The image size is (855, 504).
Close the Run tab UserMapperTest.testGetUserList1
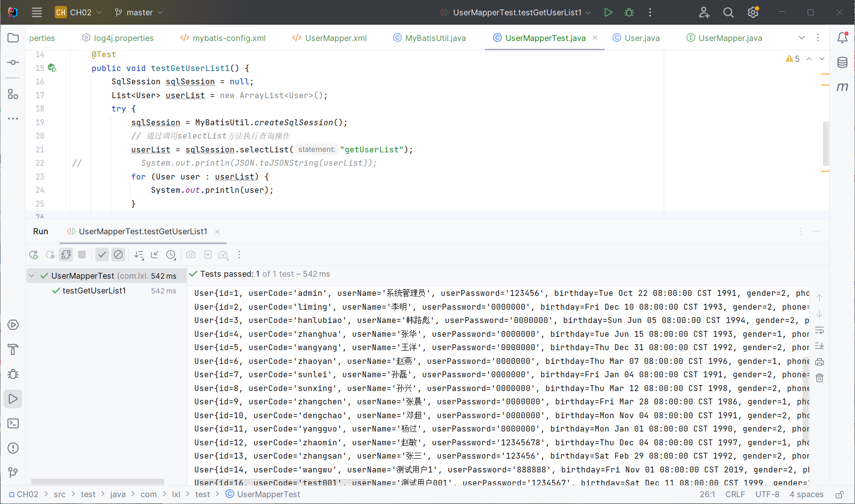(x=217, y=231)
